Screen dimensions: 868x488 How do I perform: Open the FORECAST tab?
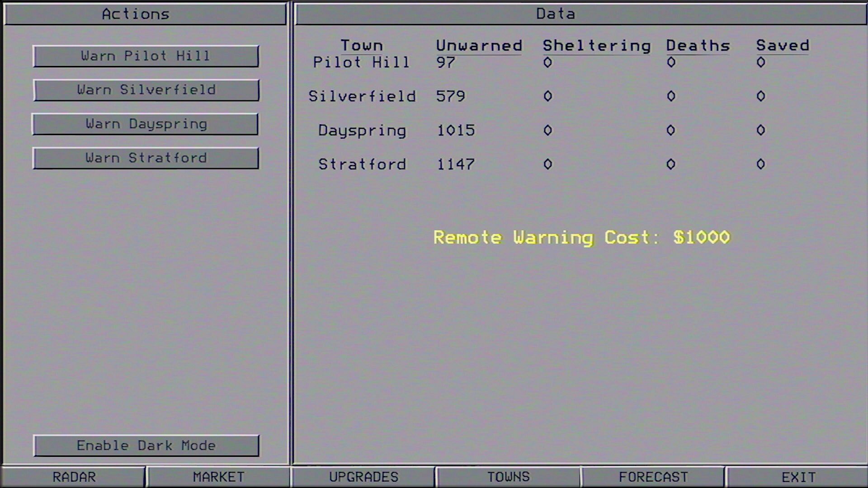coord(653,477)
